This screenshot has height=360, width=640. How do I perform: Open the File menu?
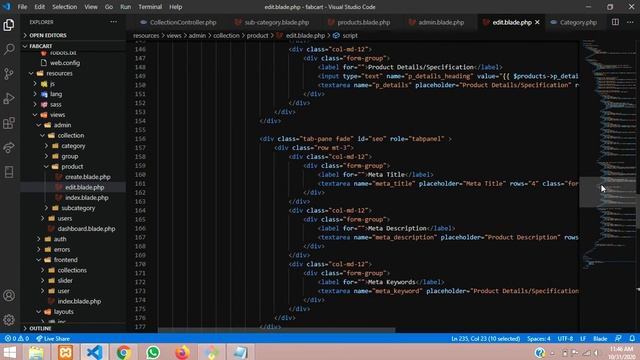pos(22,7)
